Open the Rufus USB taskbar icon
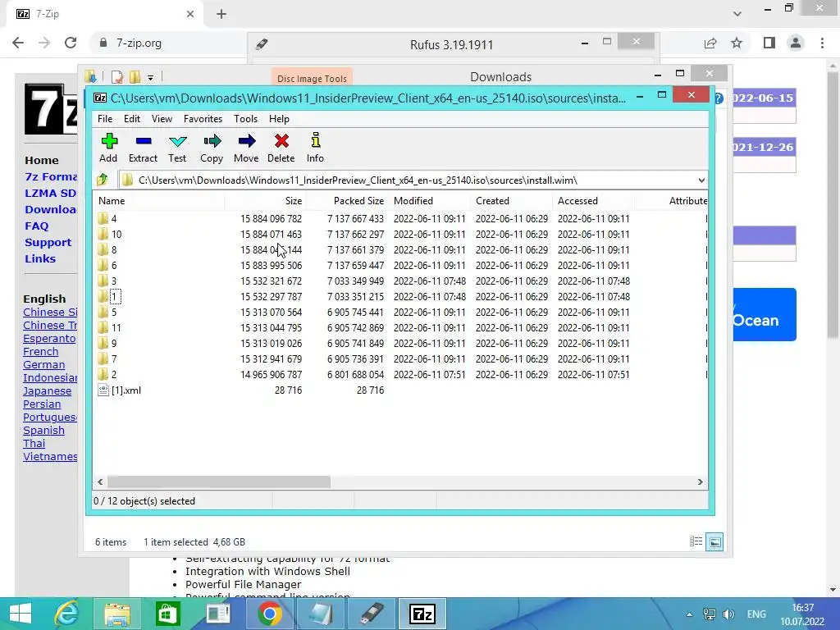The height and width of the screenshot is (630, 840). pyautogui.click(x=372, y=614)
